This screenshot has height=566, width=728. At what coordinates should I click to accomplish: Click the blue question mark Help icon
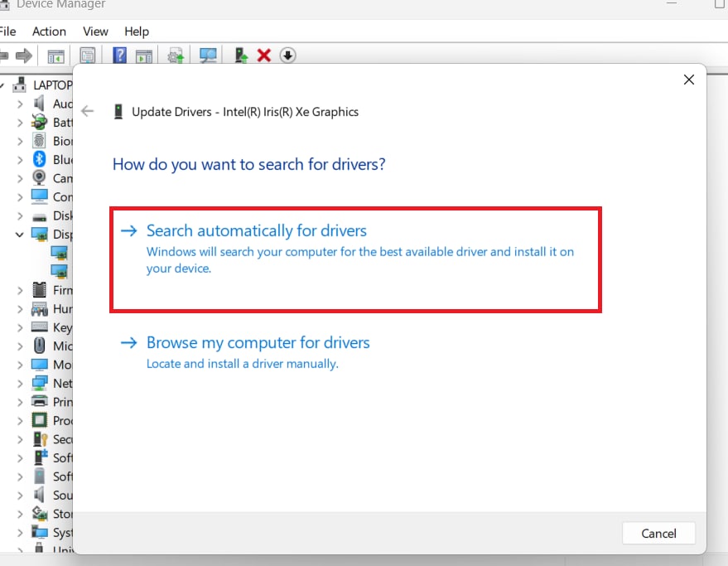120,56
